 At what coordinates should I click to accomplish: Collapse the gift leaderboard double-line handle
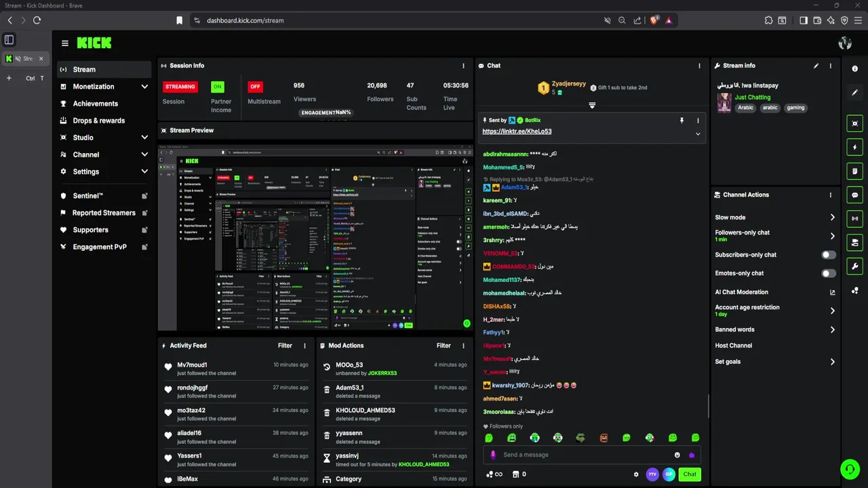[x=592, y=105]
